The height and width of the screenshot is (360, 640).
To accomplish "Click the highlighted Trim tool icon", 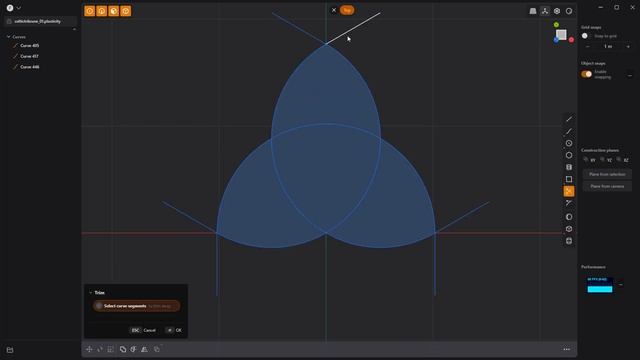I will (x=569, y=191).
